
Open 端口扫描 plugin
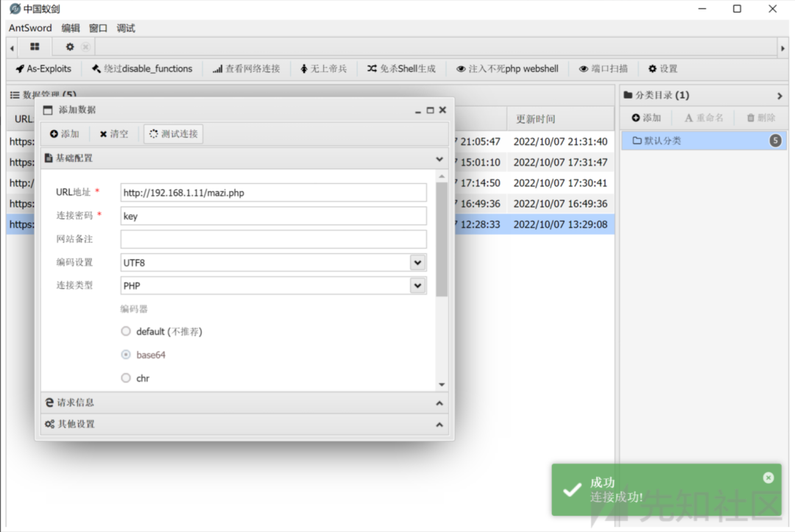tap(604, 69)
